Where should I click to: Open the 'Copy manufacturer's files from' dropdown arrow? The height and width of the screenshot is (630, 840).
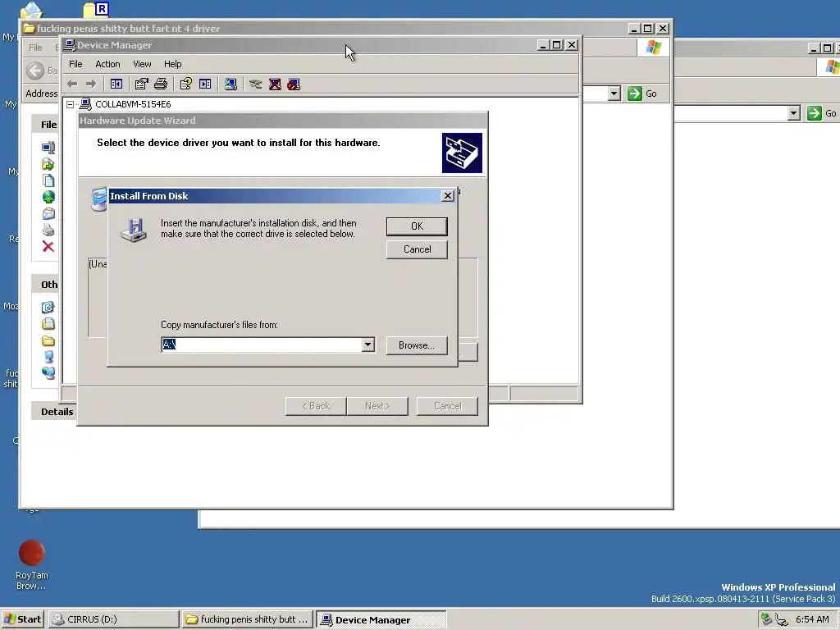click(368, 345)
